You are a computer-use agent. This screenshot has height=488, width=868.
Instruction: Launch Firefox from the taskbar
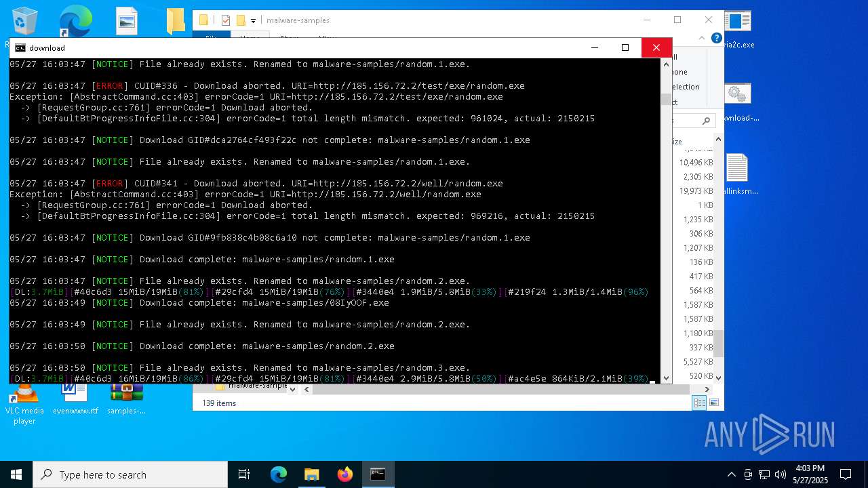tap(345, 474)
